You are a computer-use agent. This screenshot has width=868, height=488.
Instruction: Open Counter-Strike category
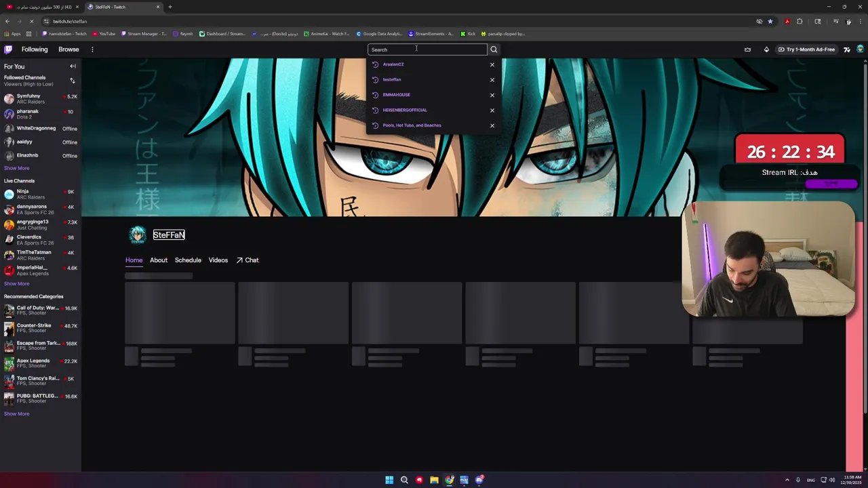(x=41, y=328)
